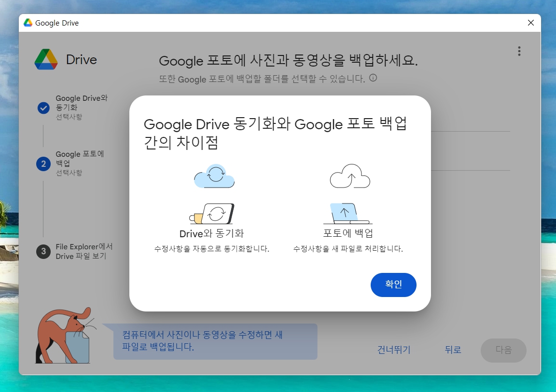Image resolution: width=556 pixels, height=392 pixels.
Task: Select step 2 Google 포토에 백업
Action: tap(70, 163)
